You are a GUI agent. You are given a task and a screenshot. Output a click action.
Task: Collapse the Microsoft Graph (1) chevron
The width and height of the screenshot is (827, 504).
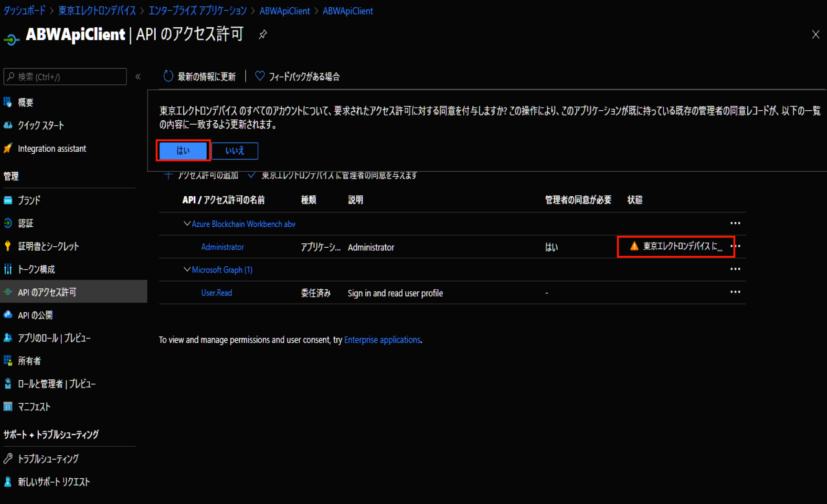pyautogui.click(x=187, y=269)
